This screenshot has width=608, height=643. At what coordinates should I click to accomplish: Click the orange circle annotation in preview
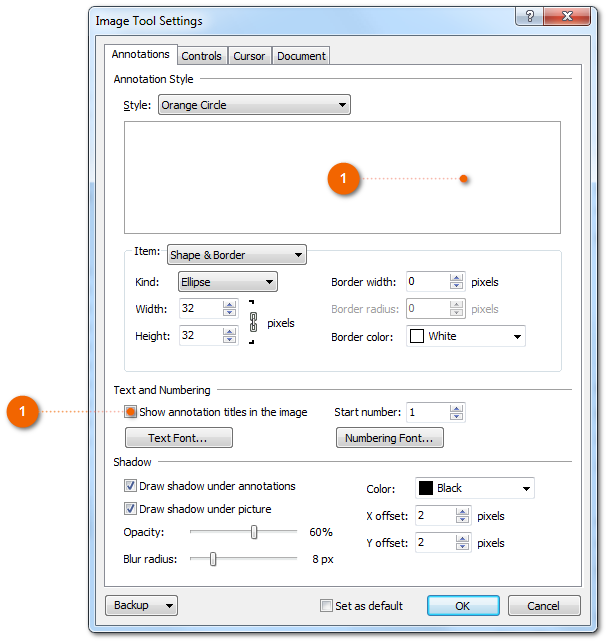[x=343, y=180]
